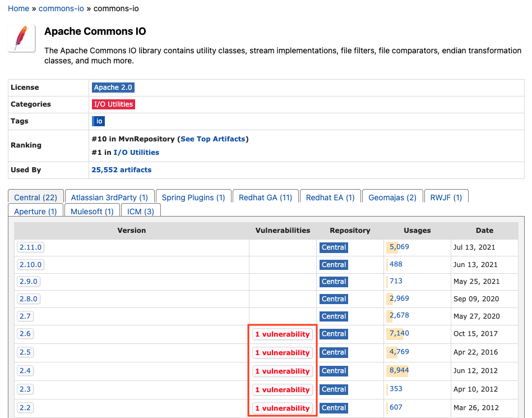
Task: Open version 2.10.0
Action: [x=30, y=264]
